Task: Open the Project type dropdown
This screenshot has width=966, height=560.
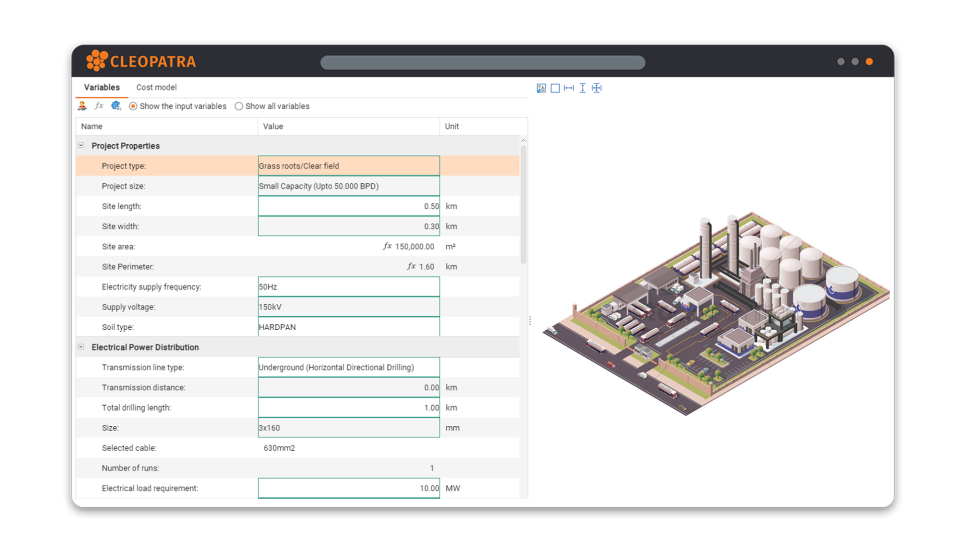Action: 348,166
